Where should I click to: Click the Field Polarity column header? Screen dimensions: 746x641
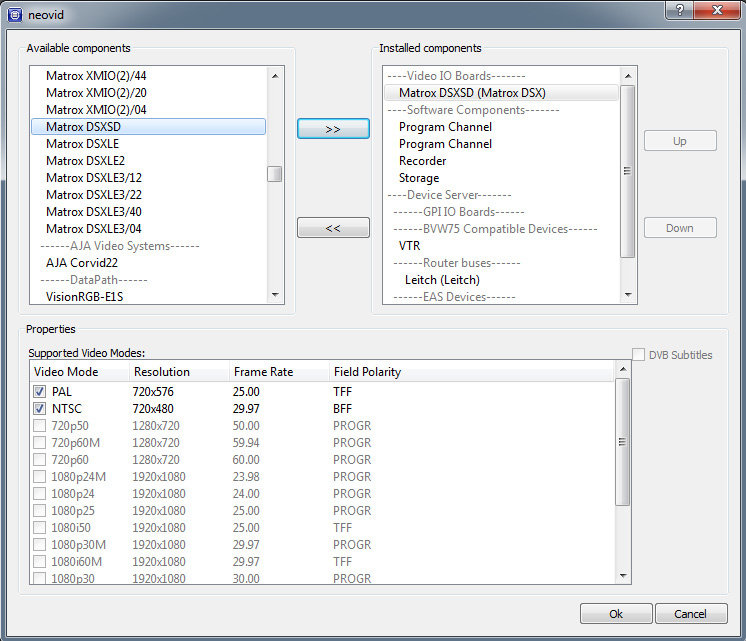471,372
